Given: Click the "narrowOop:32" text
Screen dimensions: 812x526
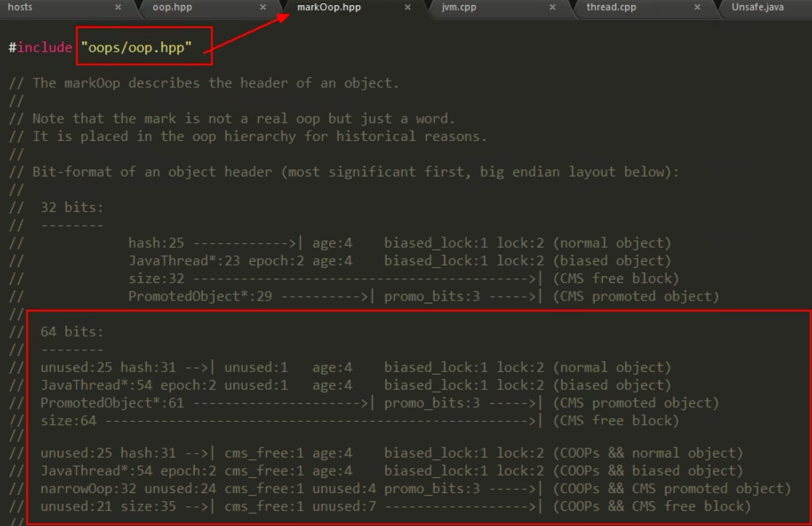Looking at the screenshot, I should pos(88,489).
